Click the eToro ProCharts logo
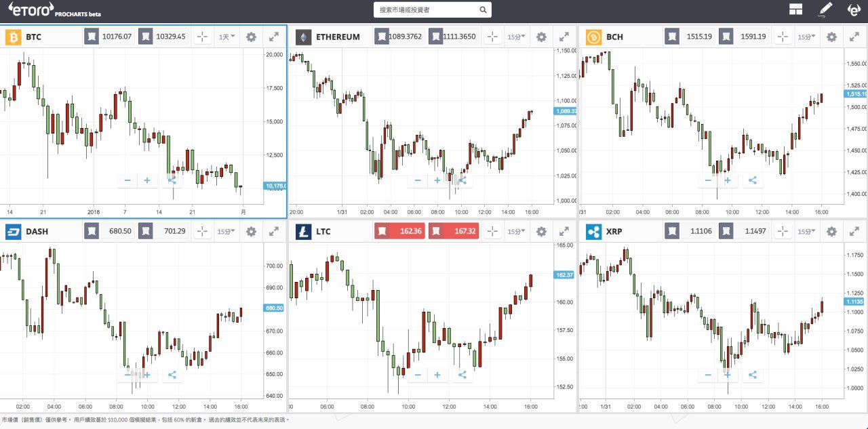This screenshot has height=429, width=868. pyautogui.click(x=54, y=9)
